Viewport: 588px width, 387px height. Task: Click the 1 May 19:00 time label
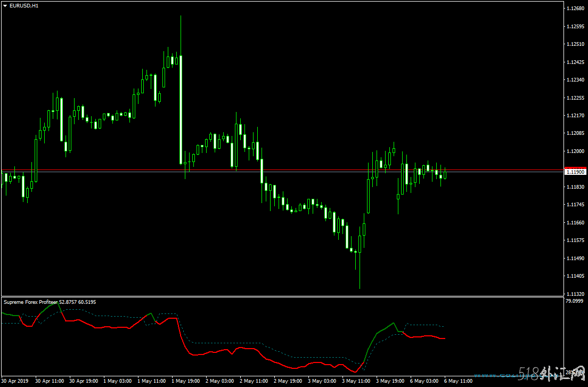click(186, 381)
